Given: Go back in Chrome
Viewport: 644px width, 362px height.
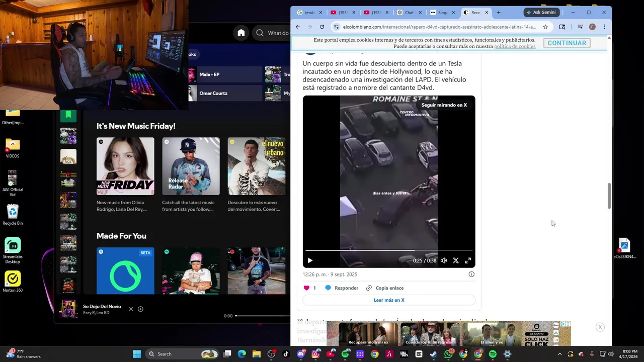Looking at the screenshot, I should [x=298, y=27].
